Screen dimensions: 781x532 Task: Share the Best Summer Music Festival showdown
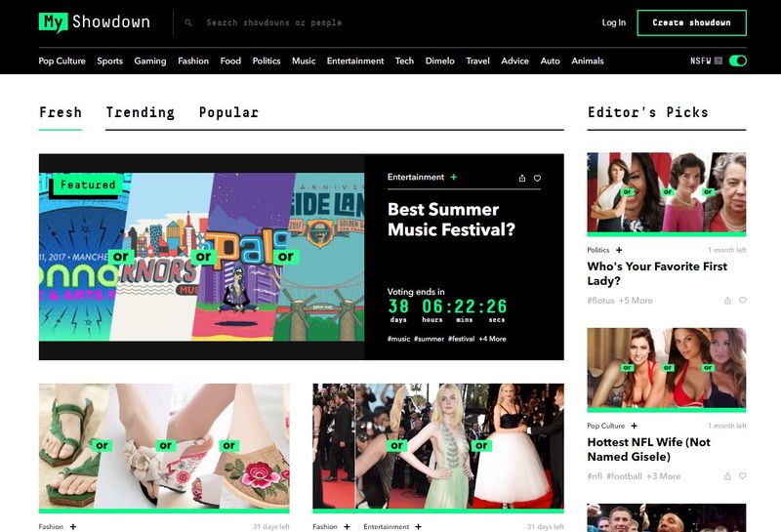(522, 178)
